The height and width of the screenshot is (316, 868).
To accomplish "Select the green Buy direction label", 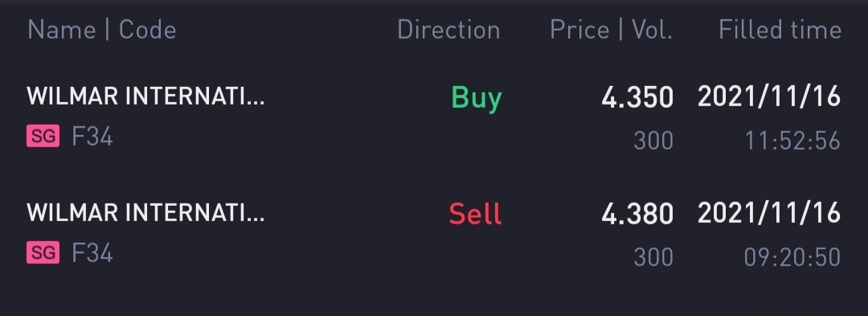I will [477, 99].
